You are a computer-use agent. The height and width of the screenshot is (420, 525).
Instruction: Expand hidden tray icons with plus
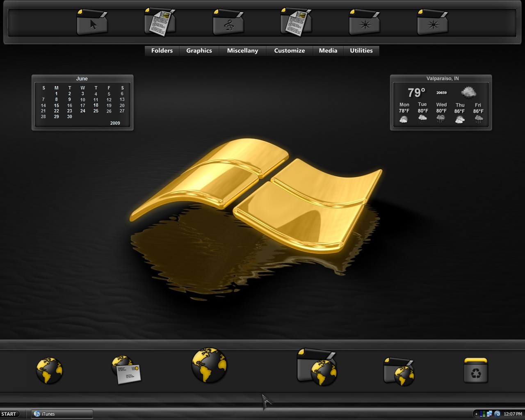(x=476, y=414)
